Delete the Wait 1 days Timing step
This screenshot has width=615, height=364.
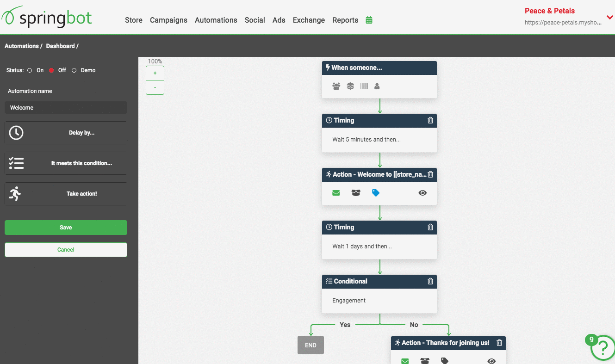pyautogui.click(x=430, y=227)
